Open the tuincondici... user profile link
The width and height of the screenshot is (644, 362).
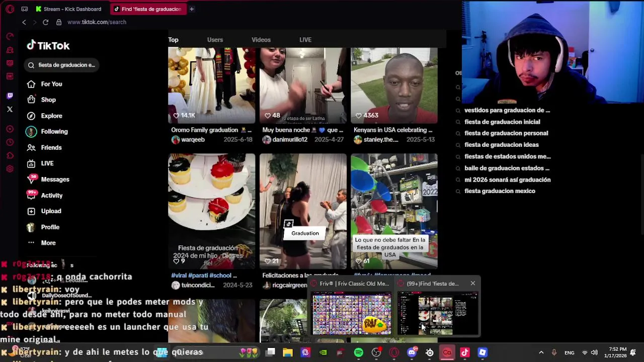click(198, 285)
